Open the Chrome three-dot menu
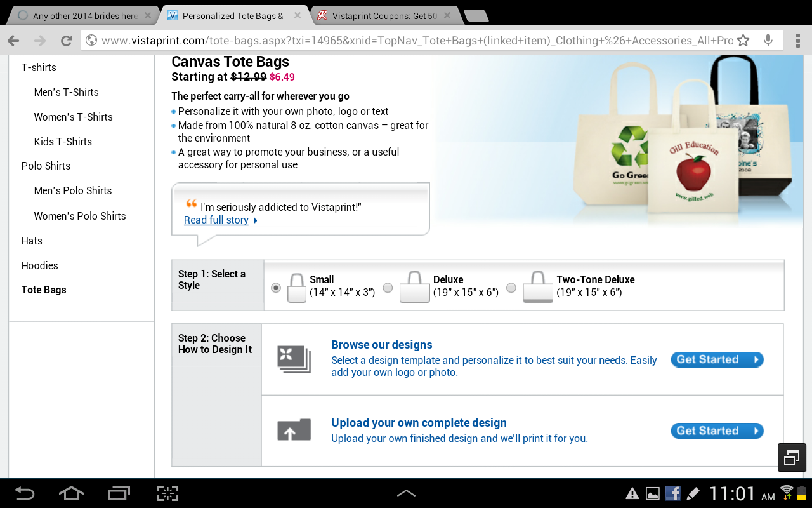The width and height of the screenshot is (812, 508). tap(798, 41)
